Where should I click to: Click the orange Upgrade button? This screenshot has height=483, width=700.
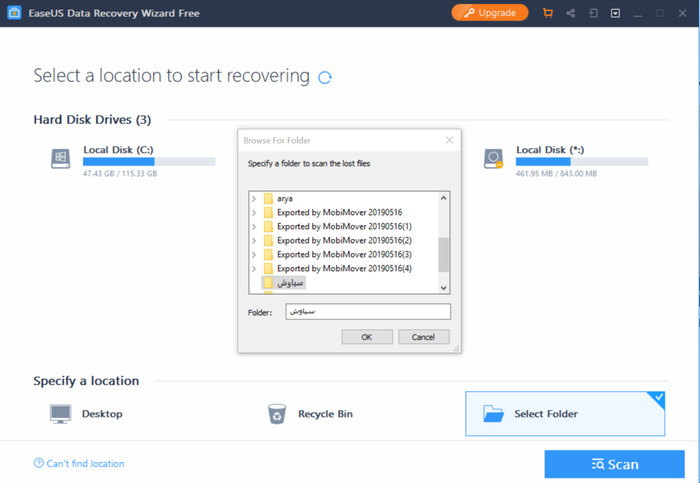[x=490, y=12]
